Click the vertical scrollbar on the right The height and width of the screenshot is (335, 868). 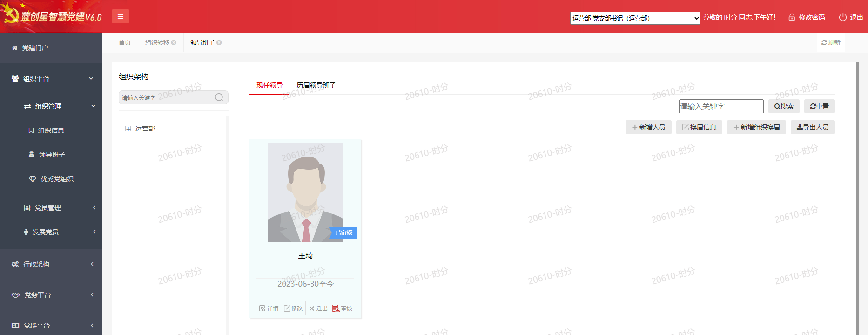coord(857,198)
